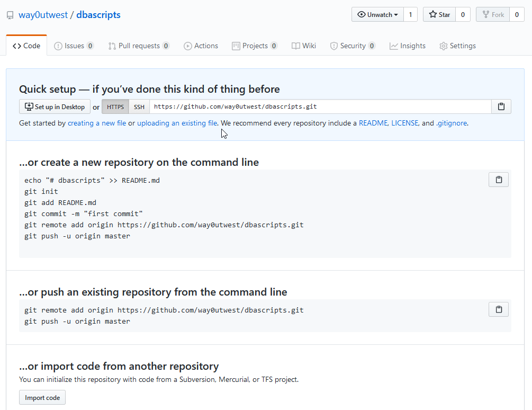Open the 'uploading an existing file' link
Image resolution: width=532 pixels, height=410 pixels.
[x=177, y=123]
